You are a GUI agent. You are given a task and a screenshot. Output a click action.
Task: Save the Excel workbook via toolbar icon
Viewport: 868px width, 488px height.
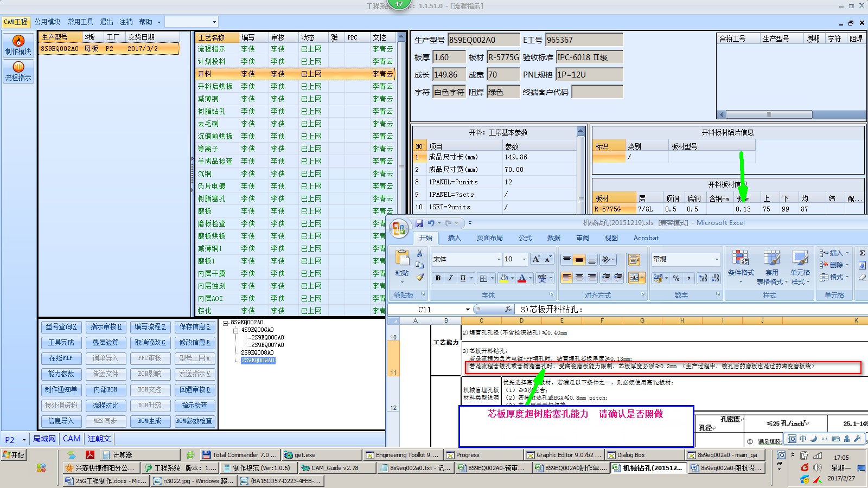click(419, 223)
